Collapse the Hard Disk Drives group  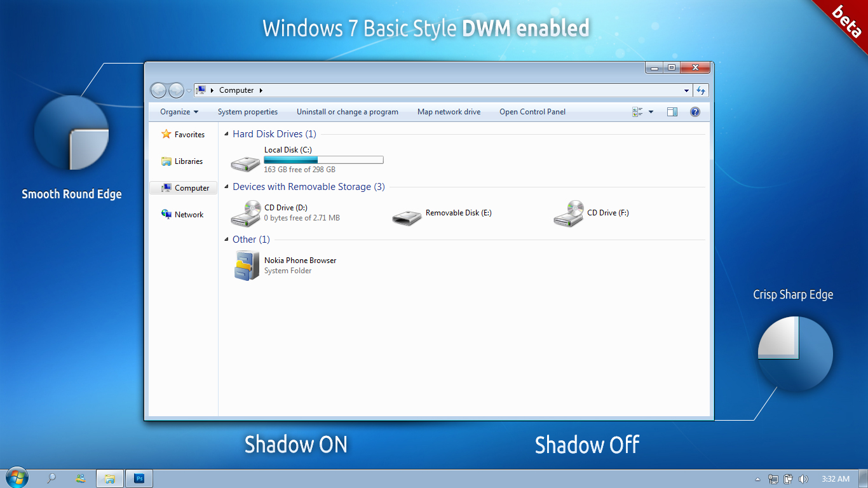(227, 134)
